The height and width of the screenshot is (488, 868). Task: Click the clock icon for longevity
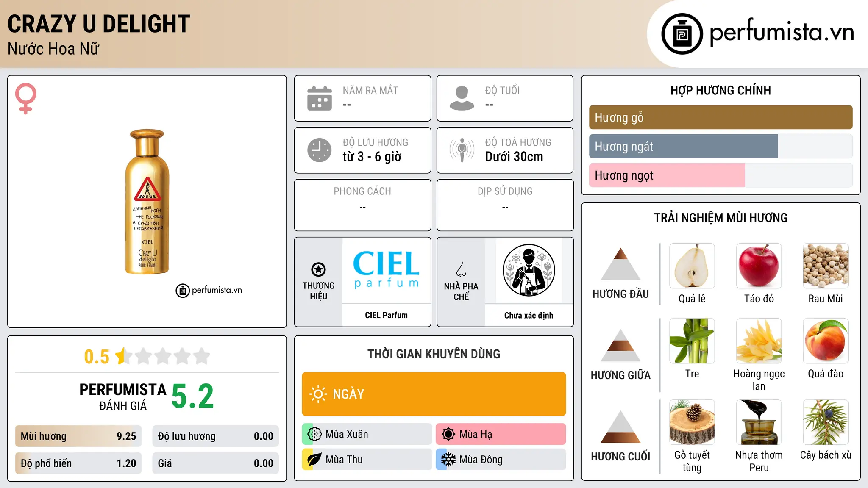click(320, 150)
